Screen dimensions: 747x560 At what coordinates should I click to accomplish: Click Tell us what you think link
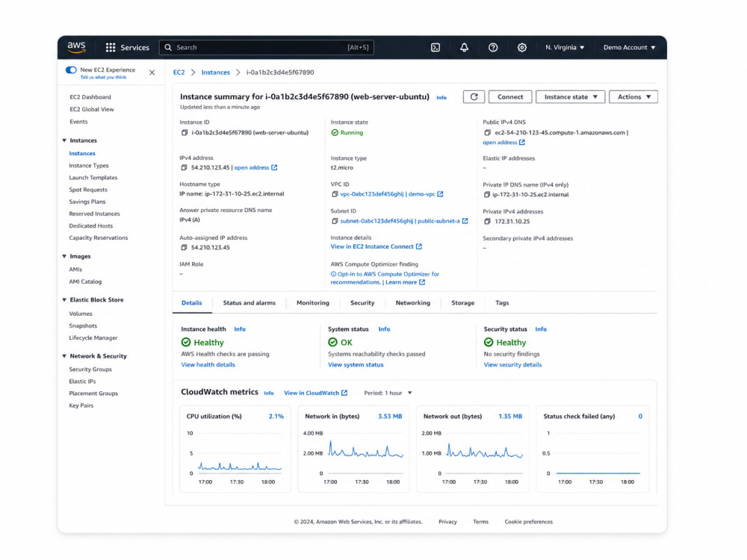pyautogui.click(x=103, y=77)
